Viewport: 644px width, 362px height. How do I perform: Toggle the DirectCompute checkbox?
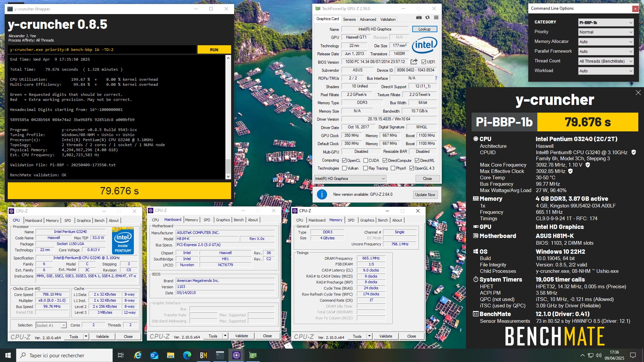tap(385, 161)
